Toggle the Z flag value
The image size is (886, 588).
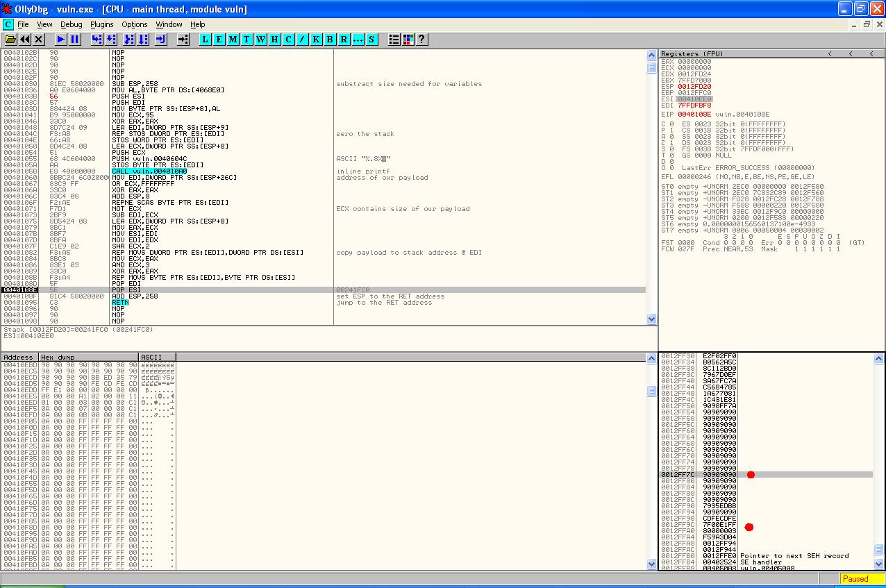(x=671, y=142)
